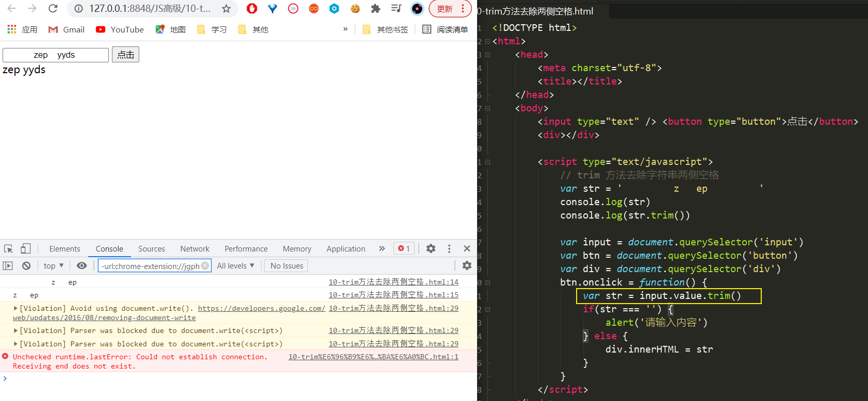Clear the console filter text
Image resolution: width=868 pixels, height=401 pixels.
(205, 265)
